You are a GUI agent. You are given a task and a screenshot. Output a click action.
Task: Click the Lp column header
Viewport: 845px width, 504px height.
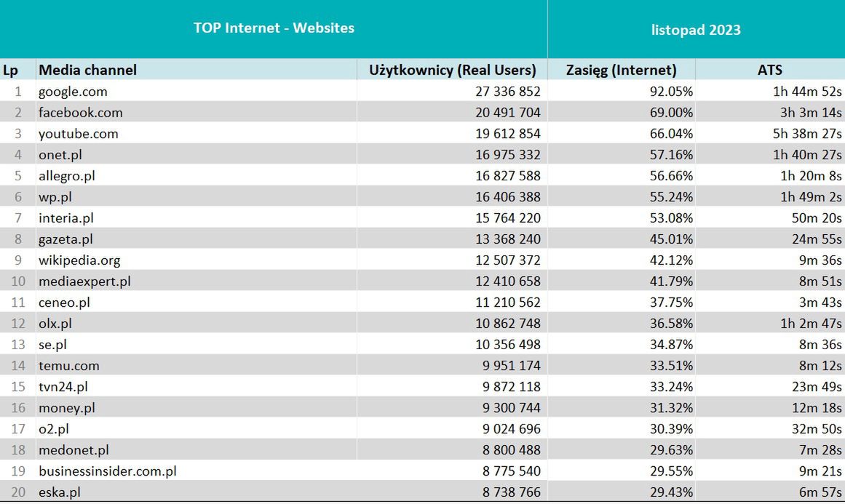[10, 70]
